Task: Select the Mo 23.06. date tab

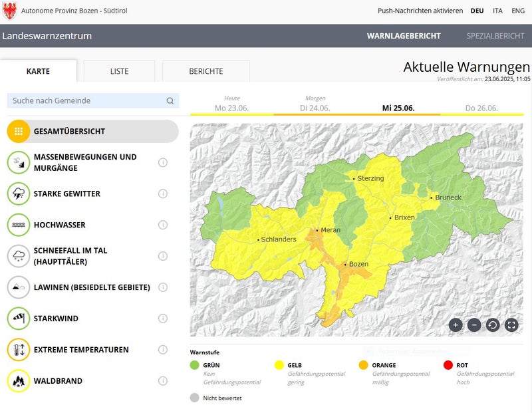Action: tap(231, 108)
